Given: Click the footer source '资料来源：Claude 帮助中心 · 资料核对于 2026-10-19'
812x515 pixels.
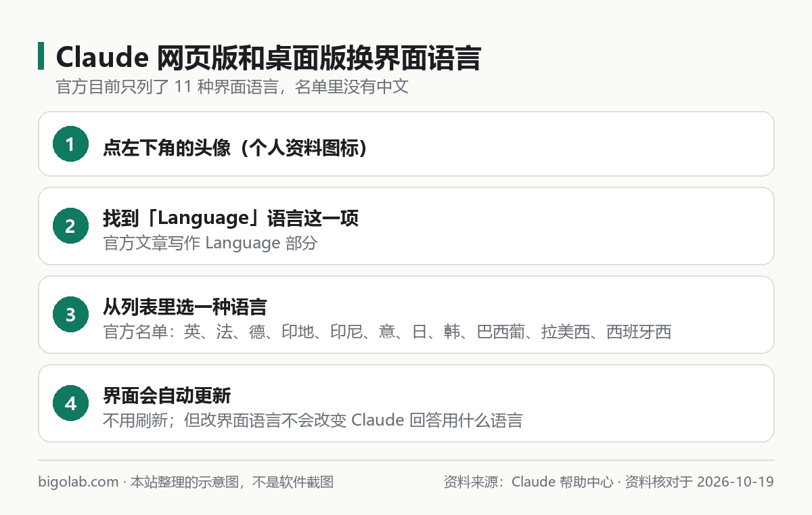Looking at the screenshot, I should tap(608, 483).
